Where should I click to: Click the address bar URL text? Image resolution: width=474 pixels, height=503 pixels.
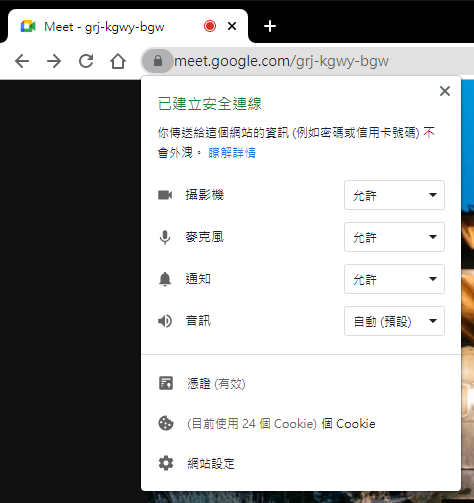coord(281,61)
